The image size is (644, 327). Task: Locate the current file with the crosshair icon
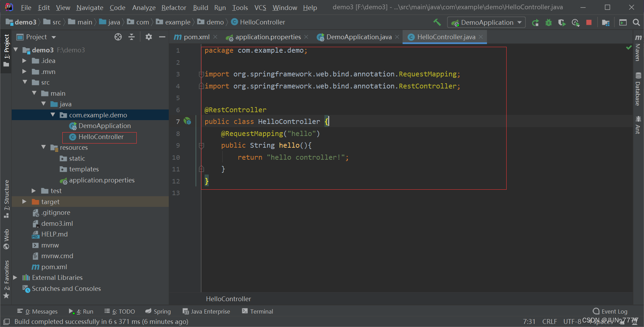pos(118,37)
